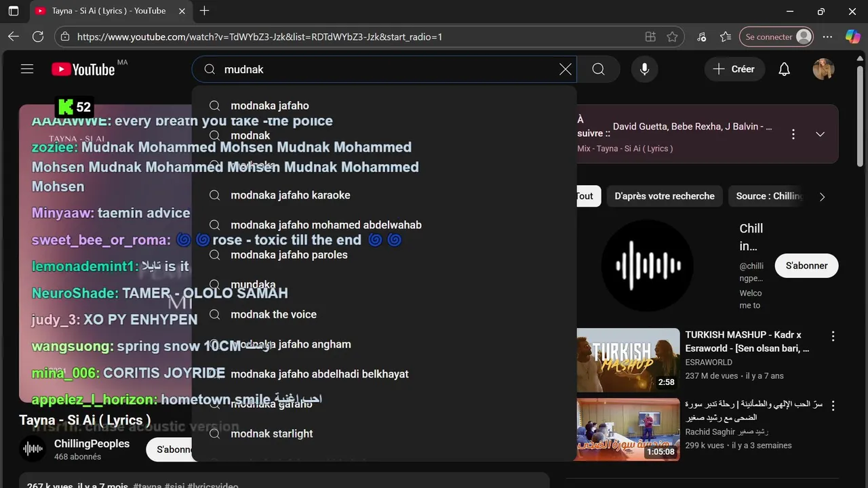Open browser settings ellipsis menu
868x488 pixels.
[x=827, y=37]
